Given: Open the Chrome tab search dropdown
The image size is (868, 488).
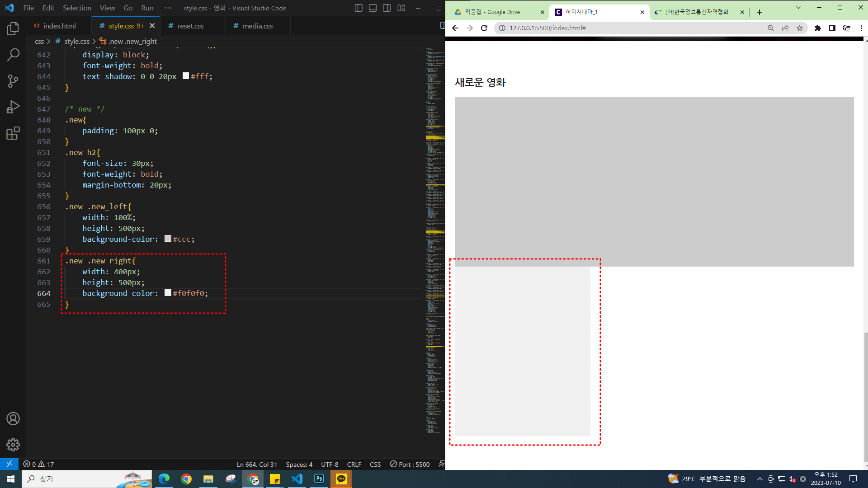Looking at the screenshot, I should coord(798,7).
